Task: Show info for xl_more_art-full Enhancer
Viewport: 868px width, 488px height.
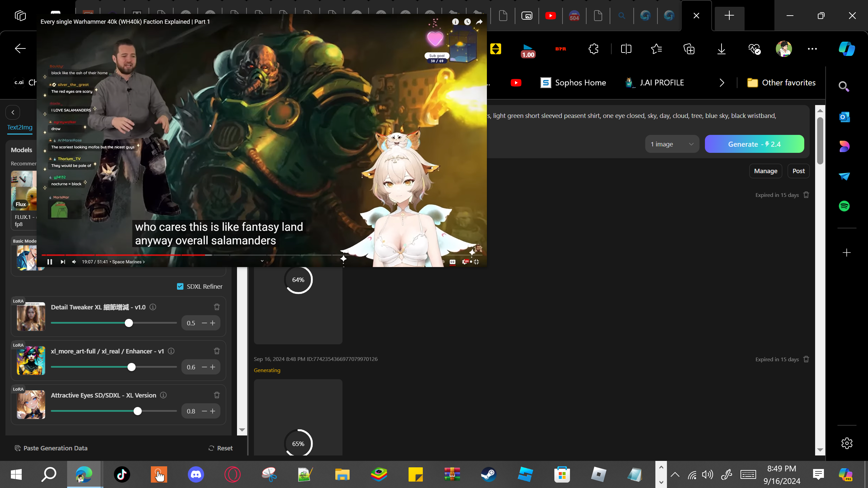Action: [171, 351]
